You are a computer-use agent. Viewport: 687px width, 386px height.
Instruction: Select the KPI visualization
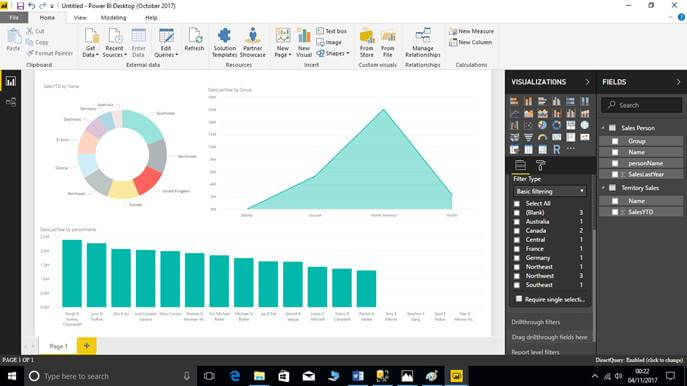pyautogui.click(x=584, y=137)
